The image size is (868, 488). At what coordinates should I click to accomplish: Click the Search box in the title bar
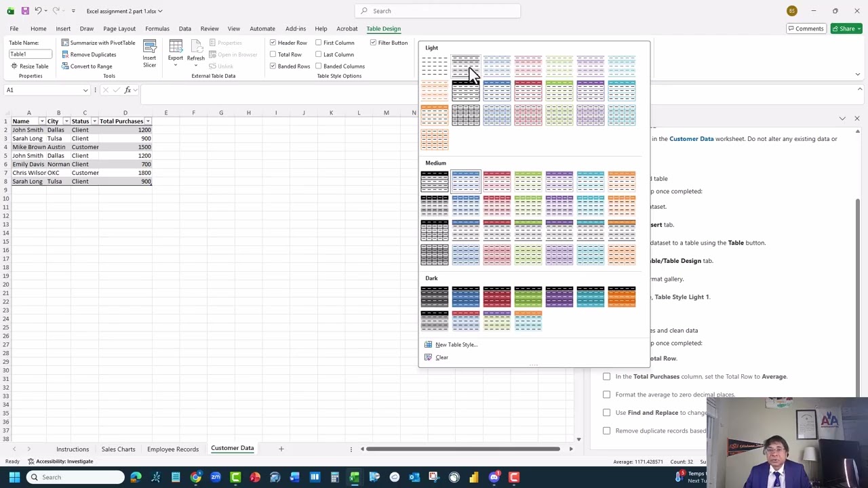click(x=437, y=11)
